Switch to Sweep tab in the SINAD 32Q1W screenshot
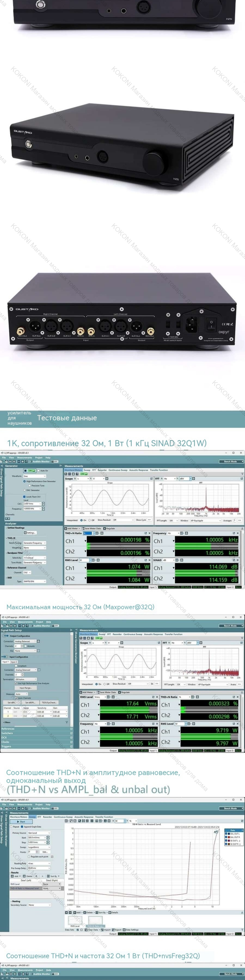 point(87,470)
